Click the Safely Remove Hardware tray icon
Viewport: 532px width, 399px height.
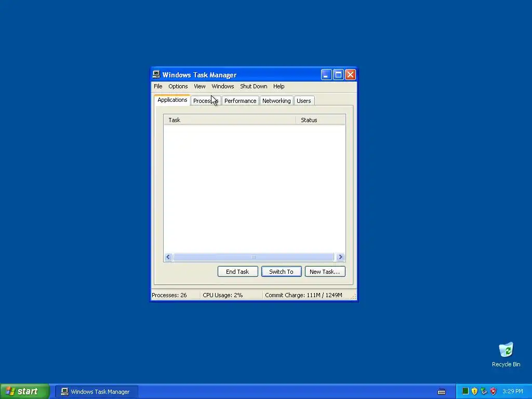point(484,391)
